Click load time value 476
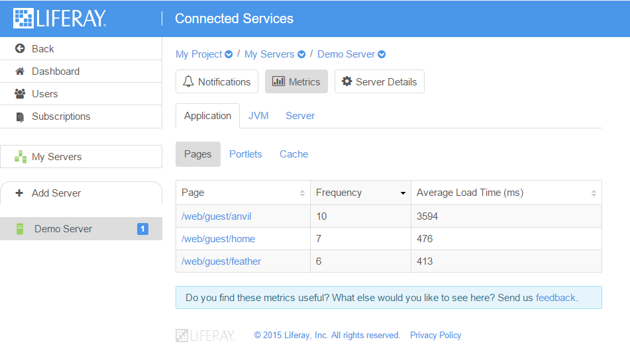The width and height of the screenshot is (630, 364). 425,239
